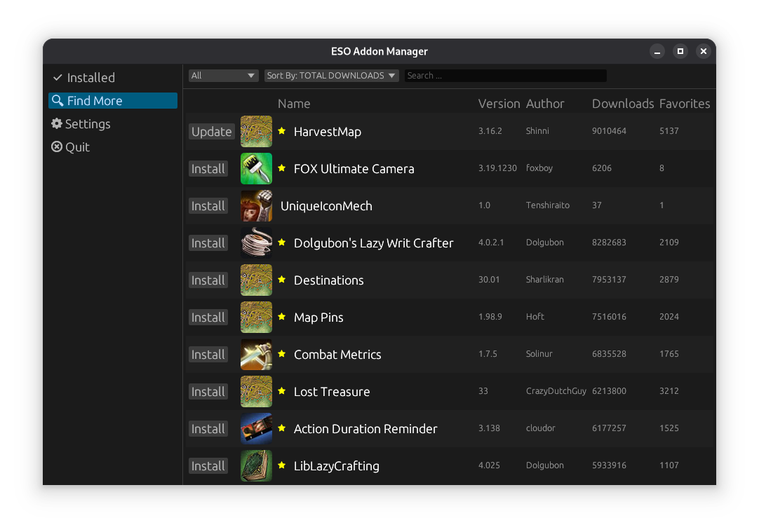Click the Downloads column header
The image size is (759, 532).
tap(622, 104)
